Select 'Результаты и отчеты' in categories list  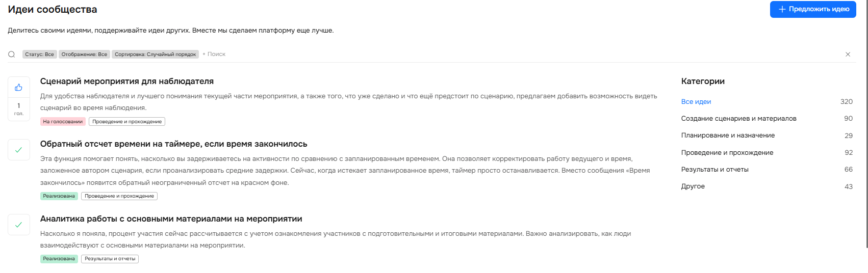(714, 170)
